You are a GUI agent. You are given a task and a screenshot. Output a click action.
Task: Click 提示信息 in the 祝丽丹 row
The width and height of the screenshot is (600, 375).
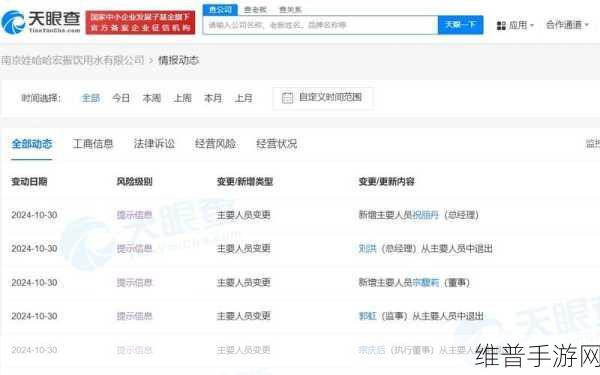pos(134,215)
